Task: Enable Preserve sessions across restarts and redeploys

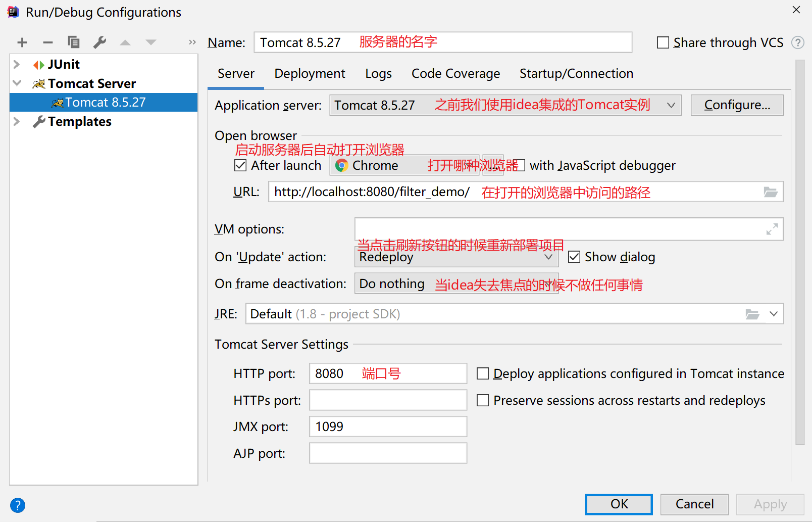Action: [x=483, y=400]
